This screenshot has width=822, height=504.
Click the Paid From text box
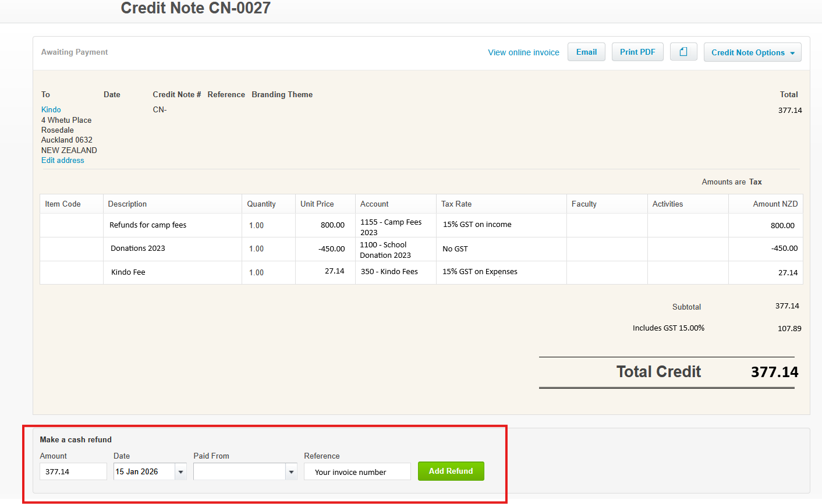239,472
